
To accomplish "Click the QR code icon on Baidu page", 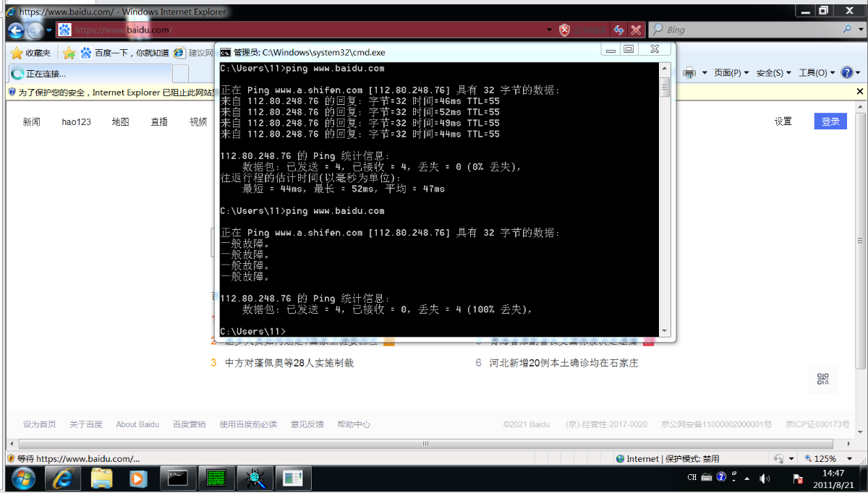I will tap(823, 380).
